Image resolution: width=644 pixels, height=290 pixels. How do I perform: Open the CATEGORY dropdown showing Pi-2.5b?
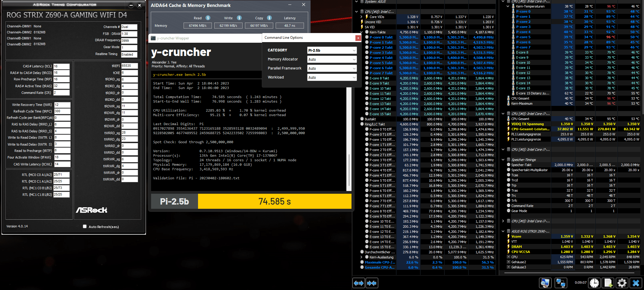coord(332,51)
